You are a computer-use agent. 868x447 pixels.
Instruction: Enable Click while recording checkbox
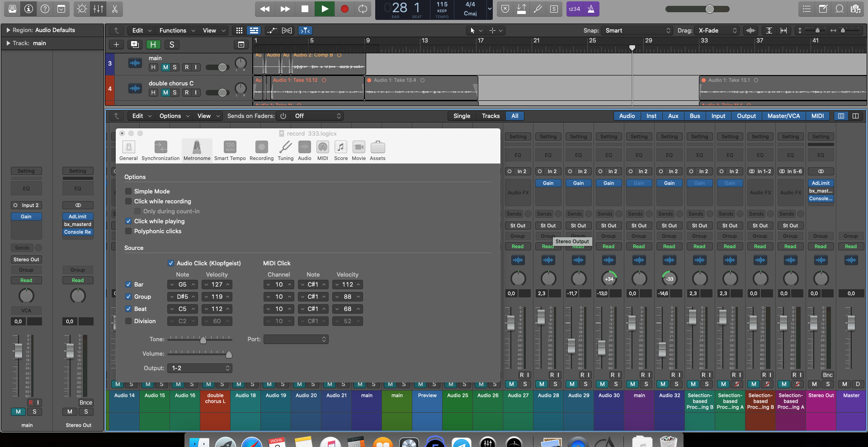click(129, 202)
